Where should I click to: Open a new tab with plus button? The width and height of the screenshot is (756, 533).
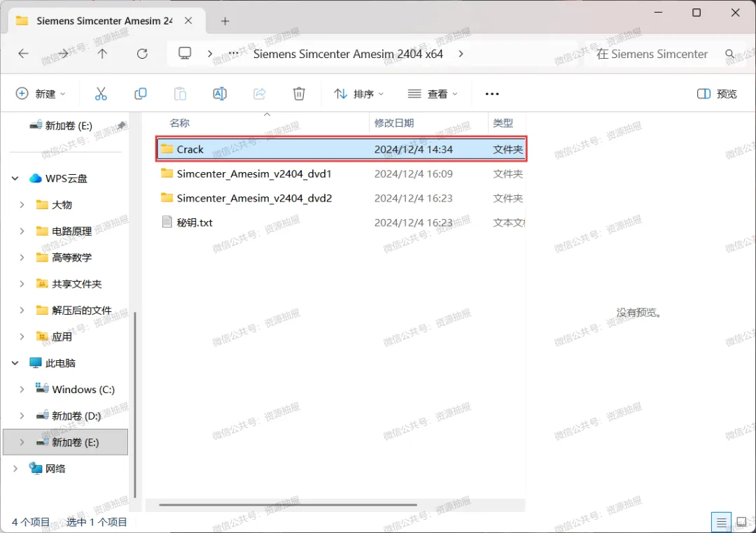click(225, 21)
